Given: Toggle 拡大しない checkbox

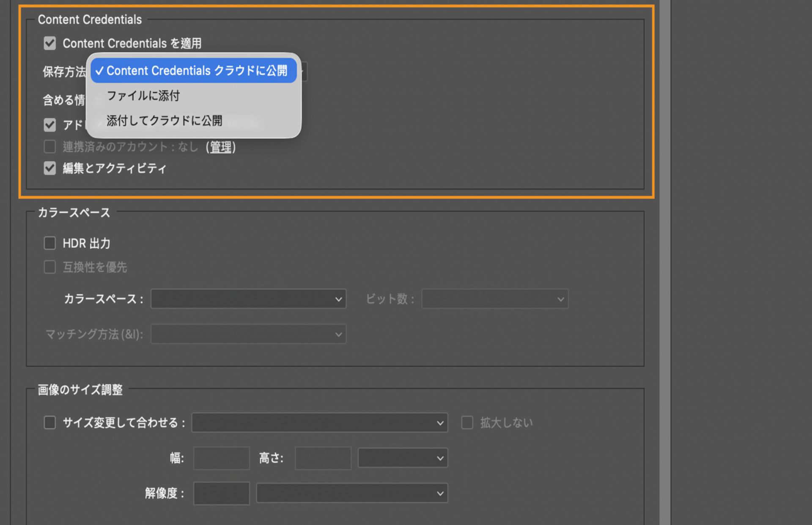Looking at the screenshot, I should click(x=467, y=423).
